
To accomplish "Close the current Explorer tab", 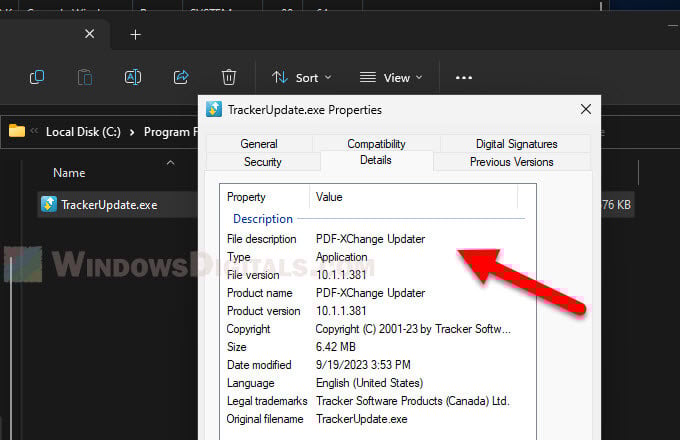I will tap(89, 34).
